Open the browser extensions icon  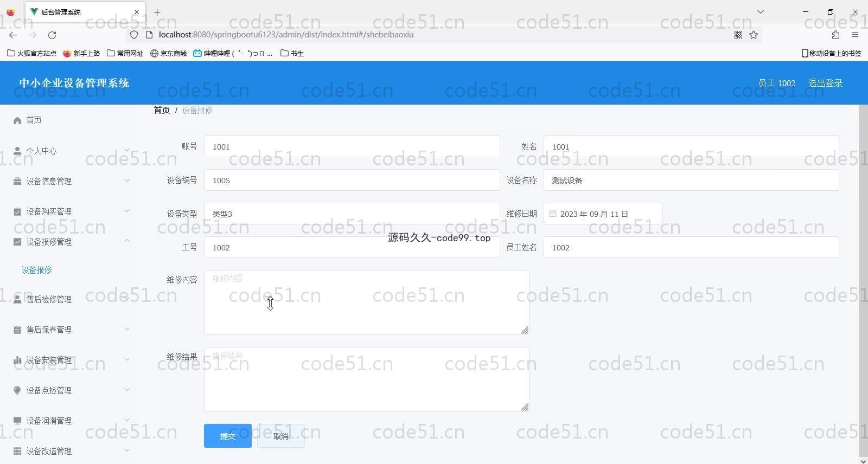pos(835,35)
